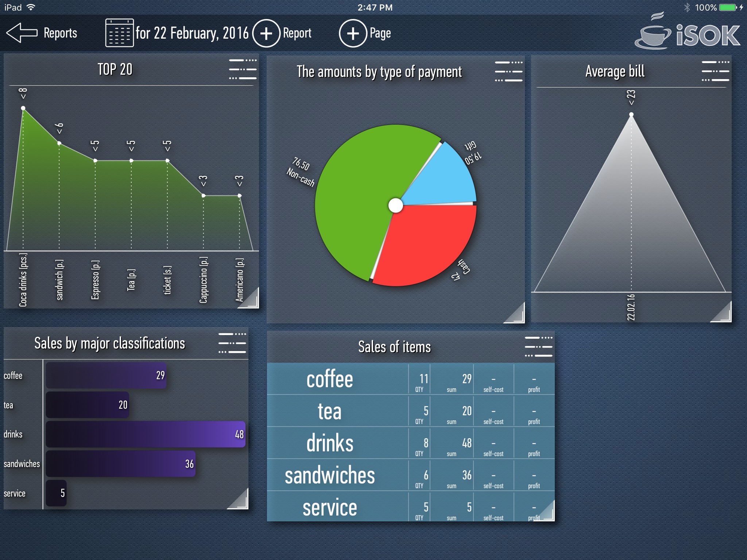
Task: Select the service row in Sales of items
Action: tap(411, 507)
